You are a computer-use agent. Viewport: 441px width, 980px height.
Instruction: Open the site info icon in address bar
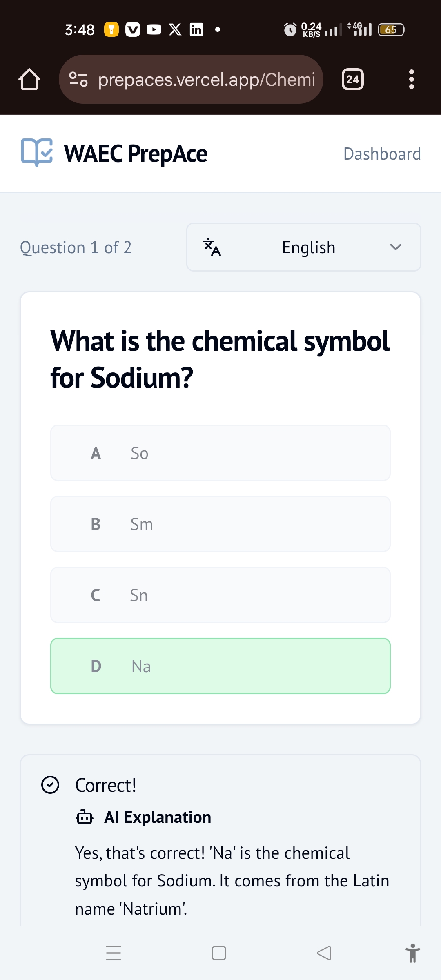point(78,79)
